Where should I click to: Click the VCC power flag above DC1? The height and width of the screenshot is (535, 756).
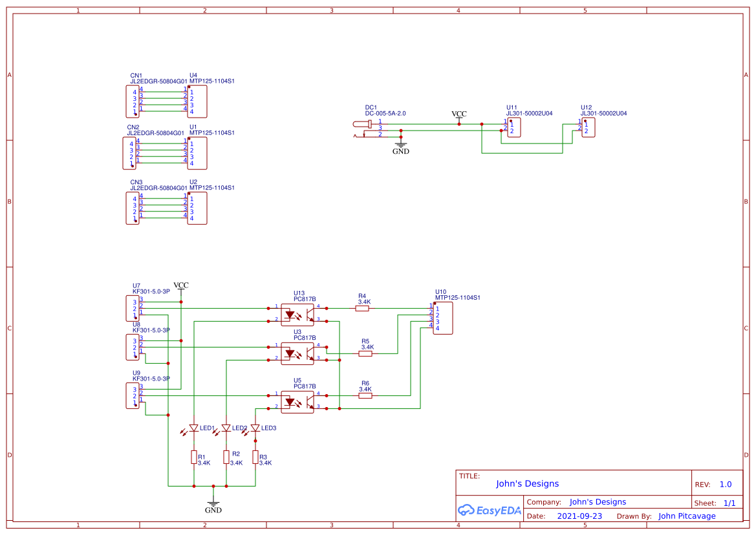click(459, 116)
